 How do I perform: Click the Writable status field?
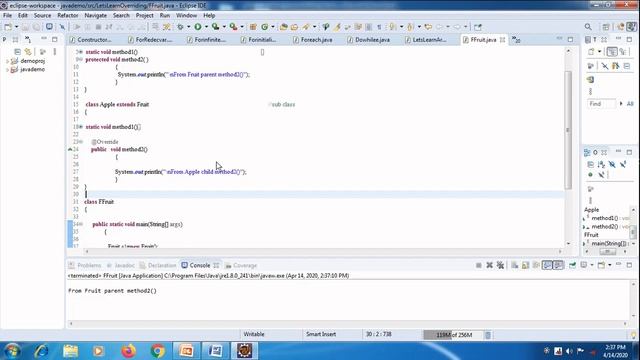(254, 334)
